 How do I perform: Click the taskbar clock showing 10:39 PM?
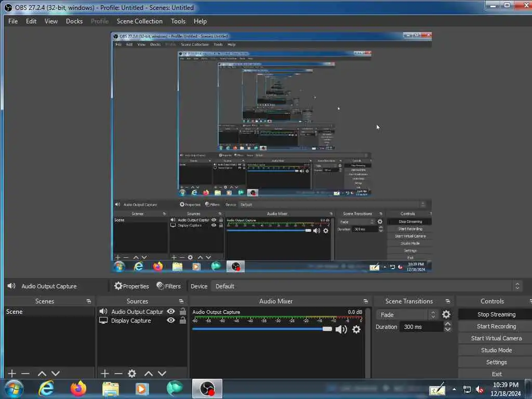[506, 389]
